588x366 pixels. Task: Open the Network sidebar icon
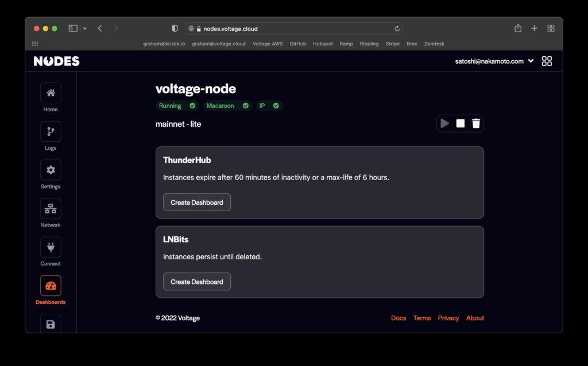[51, 209]
